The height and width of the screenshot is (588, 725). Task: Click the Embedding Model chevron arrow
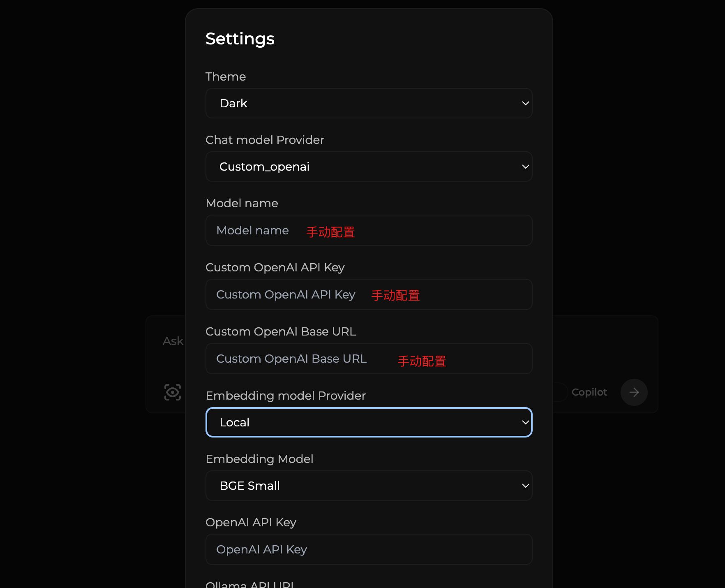[525, 486]
